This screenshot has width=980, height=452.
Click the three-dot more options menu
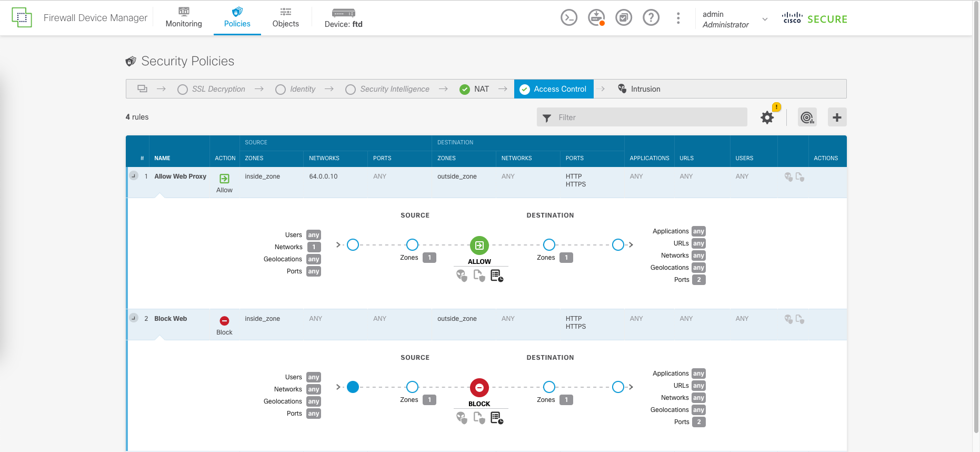[x=678, y=18]
